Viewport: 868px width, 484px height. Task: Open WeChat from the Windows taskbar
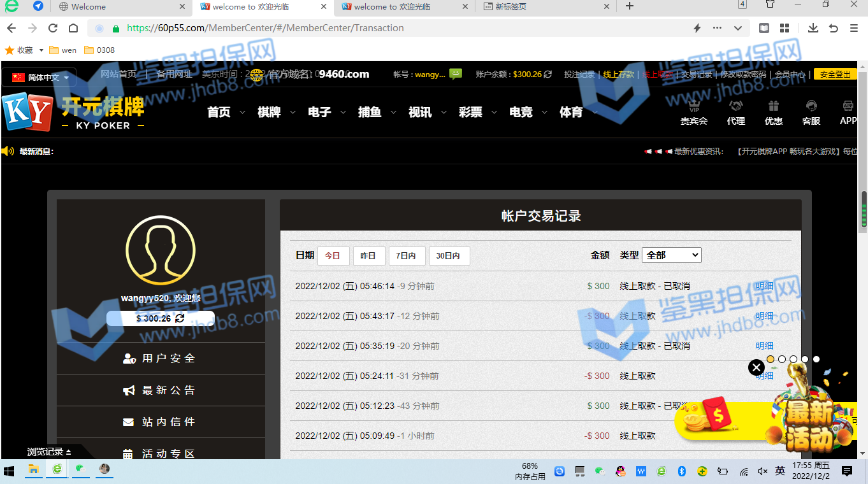81,470
